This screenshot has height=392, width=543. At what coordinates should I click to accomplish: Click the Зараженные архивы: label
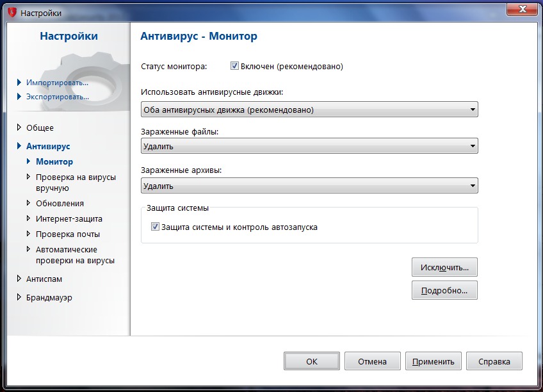pyautogui.click(x=181, y=170)
